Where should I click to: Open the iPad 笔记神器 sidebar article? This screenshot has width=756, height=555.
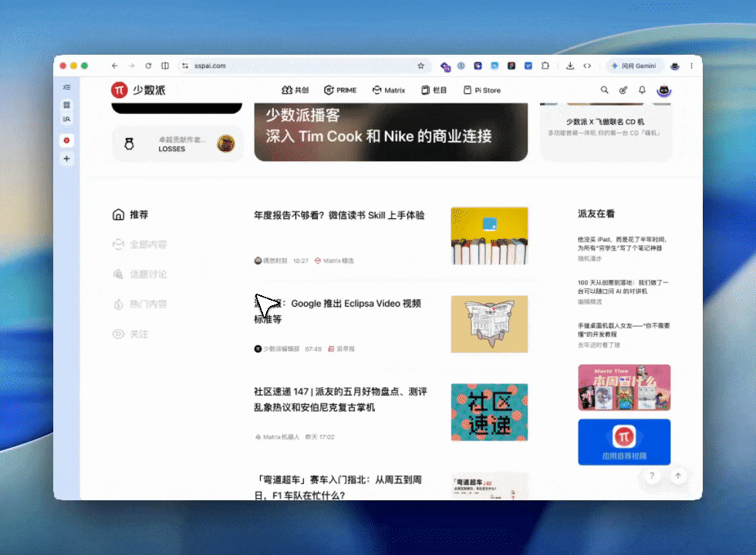tap(623, 244)
